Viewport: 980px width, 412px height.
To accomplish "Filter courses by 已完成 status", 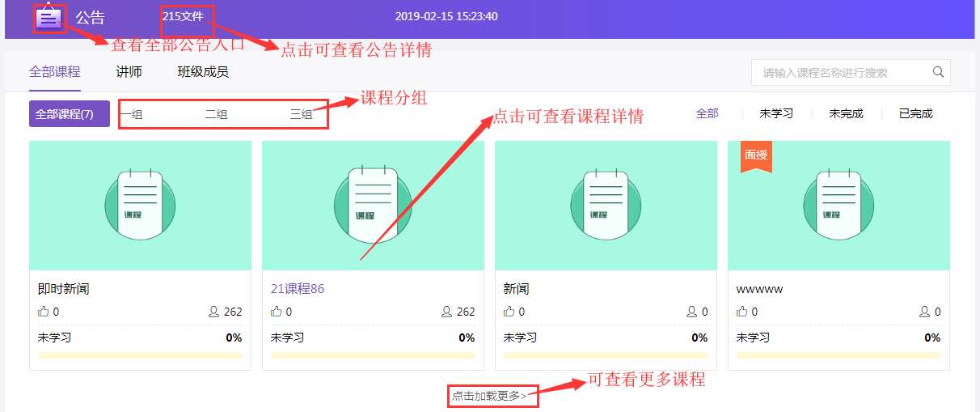I will pyautogui.click(x=916, y=113).
